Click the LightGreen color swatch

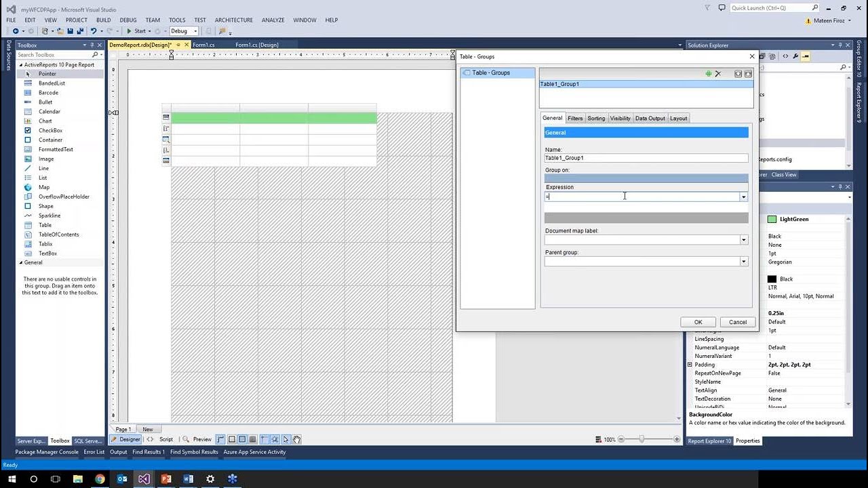tap(772, 220)
